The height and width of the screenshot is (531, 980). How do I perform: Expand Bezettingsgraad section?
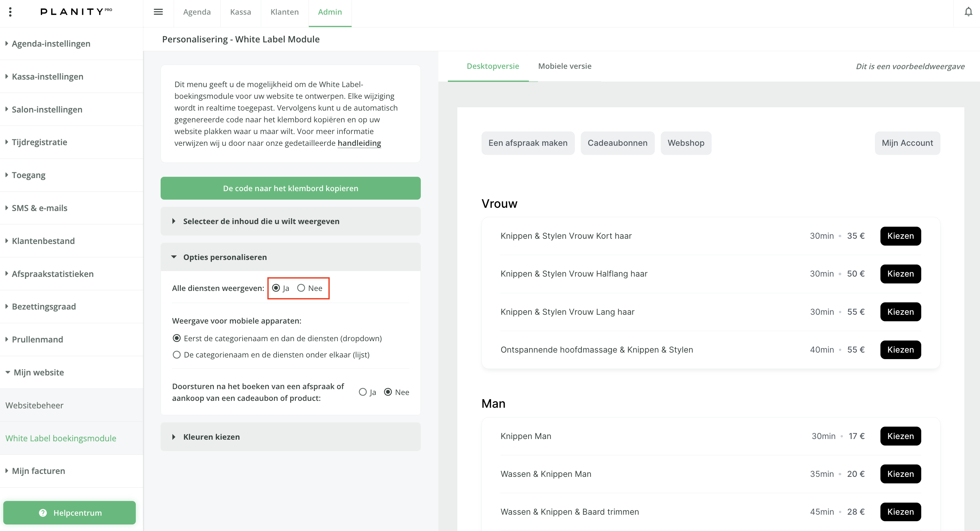71,307
